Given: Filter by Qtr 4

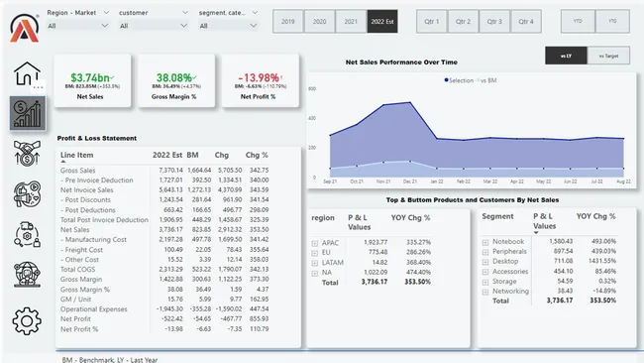Looking at the screenshot, I should [526, 22].
